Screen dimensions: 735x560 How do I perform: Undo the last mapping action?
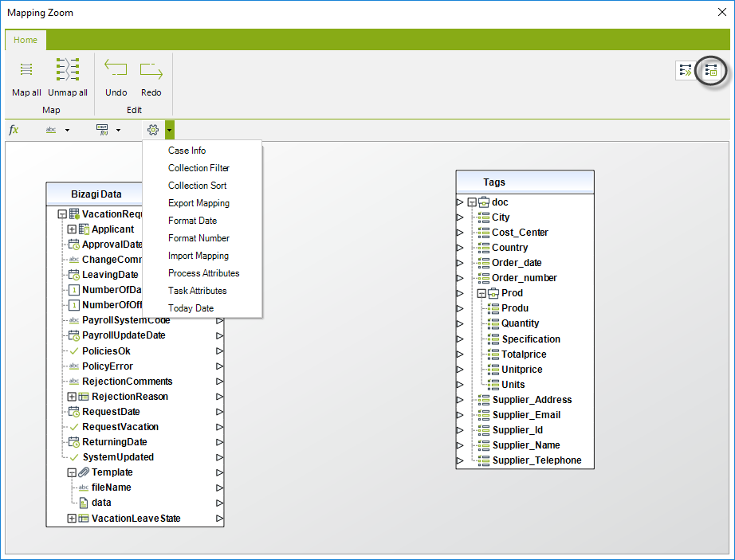[x=116, y=69]
